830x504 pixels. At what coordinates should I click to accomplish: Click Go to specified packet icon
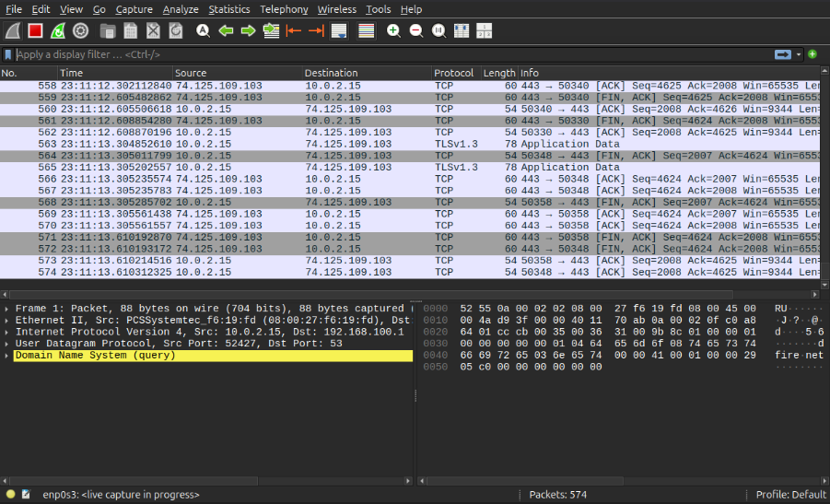pos(271,31)
